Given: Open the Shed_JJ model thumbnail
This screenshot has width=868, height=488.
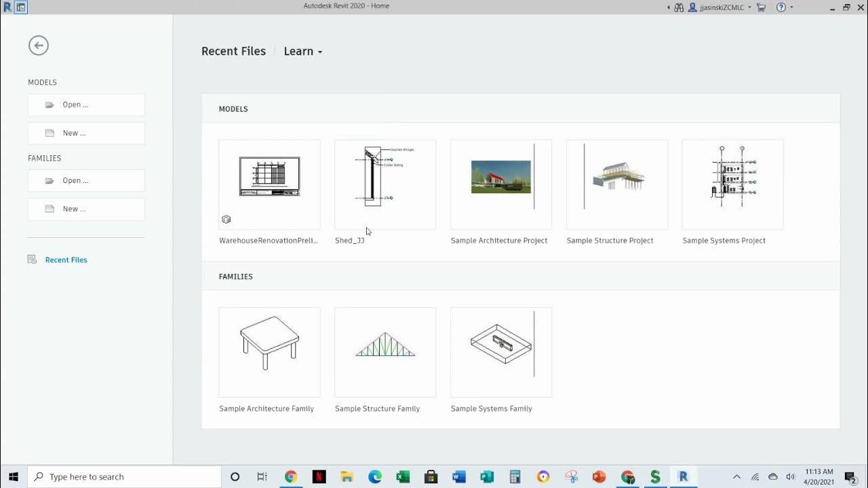Looking at the screenshot, I should tap(385, 184).
